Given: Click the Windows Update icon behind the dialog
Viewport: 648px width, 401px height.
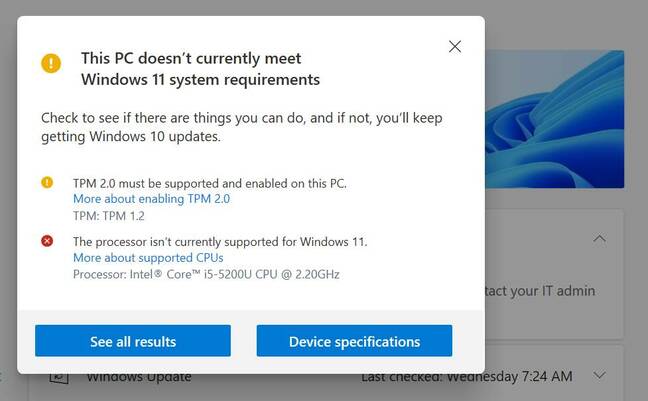Looking at the screenshot, I should tap(59, 378).
